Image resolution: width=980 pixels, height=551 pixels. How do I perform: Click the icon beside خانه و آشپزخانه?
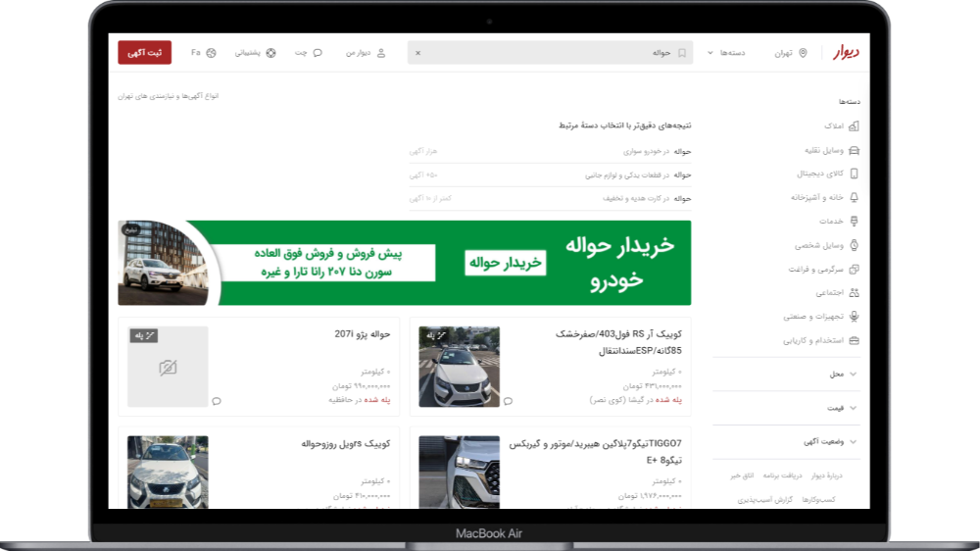coord(854,198)
